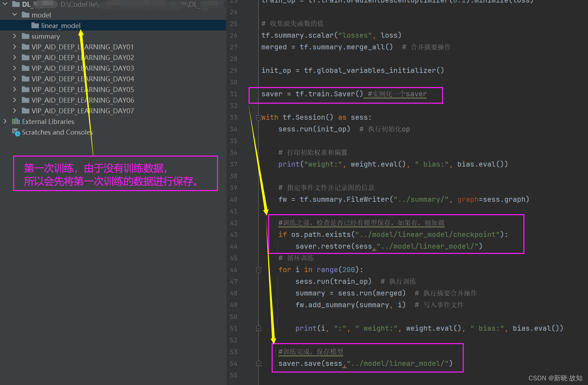This screenshot has height=385, width=588.
Task: Expand VIP_AID_DEEP_LEARNING_DAY04 folder chevron
Action: (15, 78)
